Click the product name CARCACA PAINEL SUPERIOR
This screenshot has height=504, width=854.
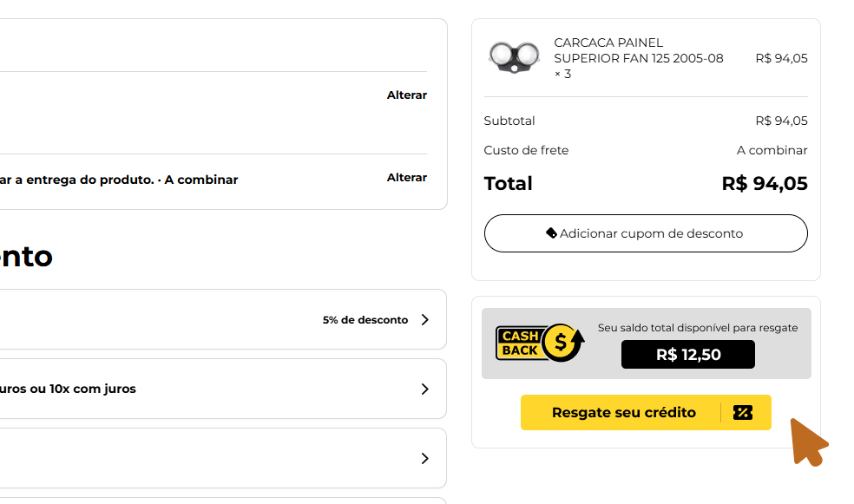(x=638, y=50)
